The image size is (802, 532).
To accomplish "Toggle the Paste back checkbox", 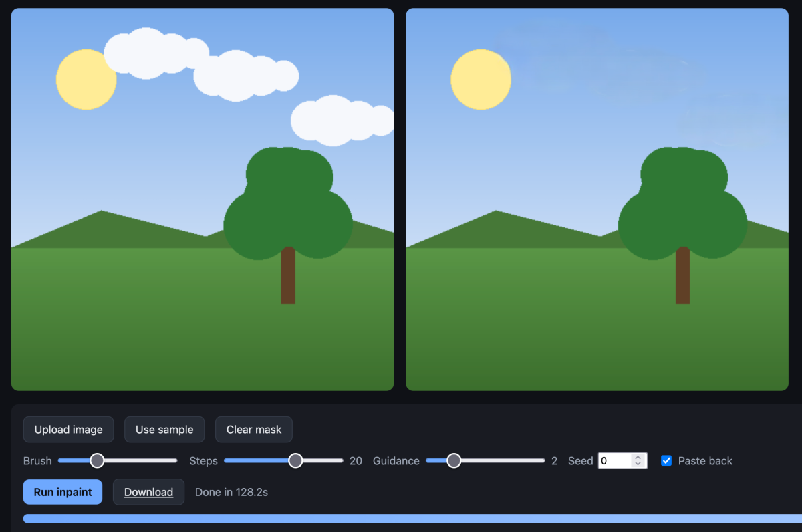I will [666, 460].
